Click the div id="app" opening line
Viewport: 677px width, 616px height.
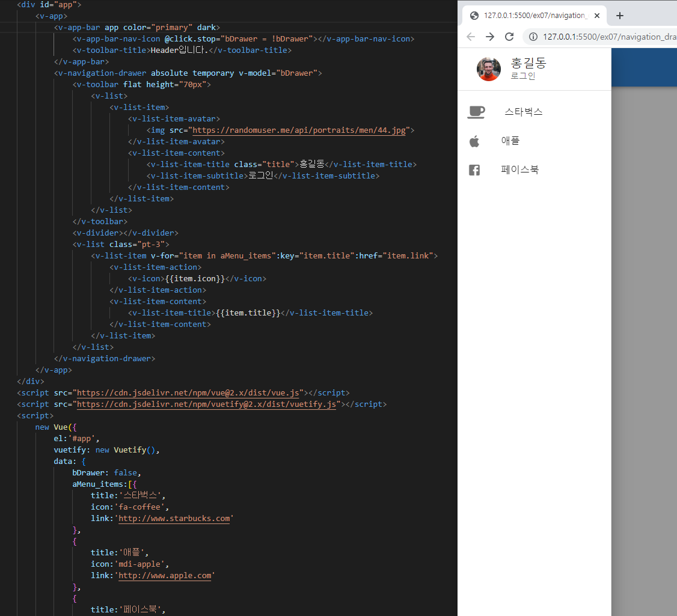[x=49, y=5]
